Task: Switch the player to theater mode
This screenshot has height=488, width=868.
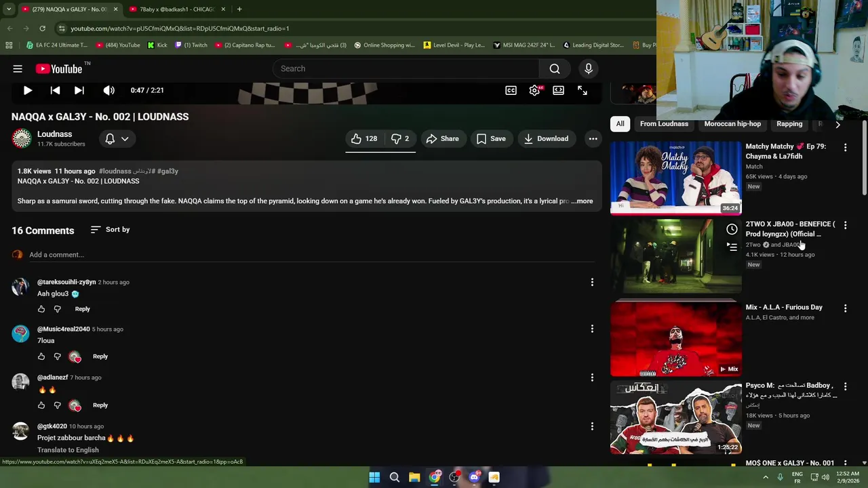Action: click(x=558, y=90)
